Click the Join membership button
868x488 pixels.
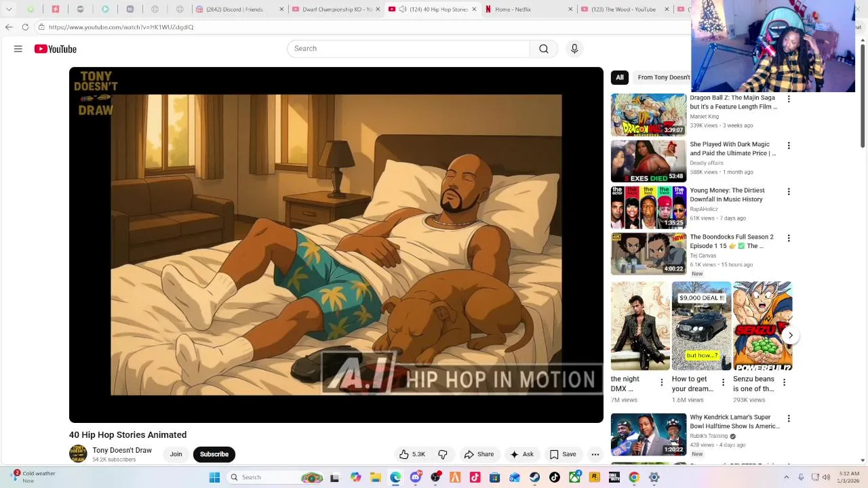[176, 454]
